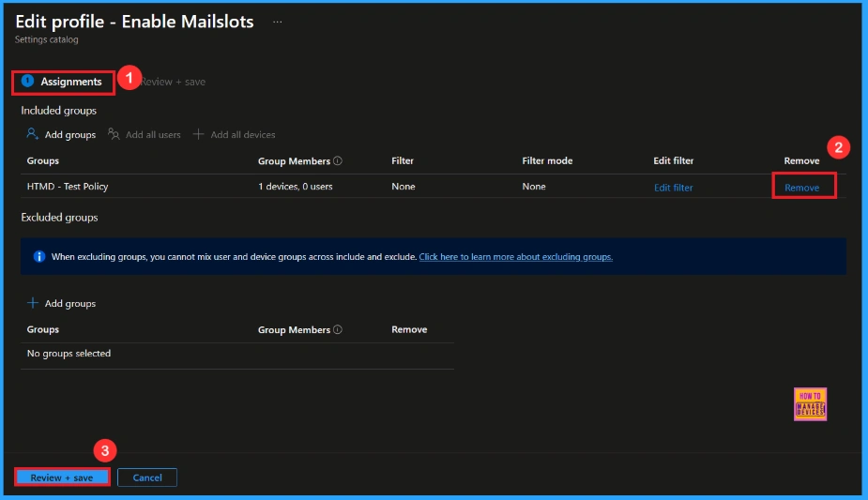Click the Filter mode column header
Image resolution: width=868 pixels, height=500 pixels.
pyautogui.click(x=547, y=161)
